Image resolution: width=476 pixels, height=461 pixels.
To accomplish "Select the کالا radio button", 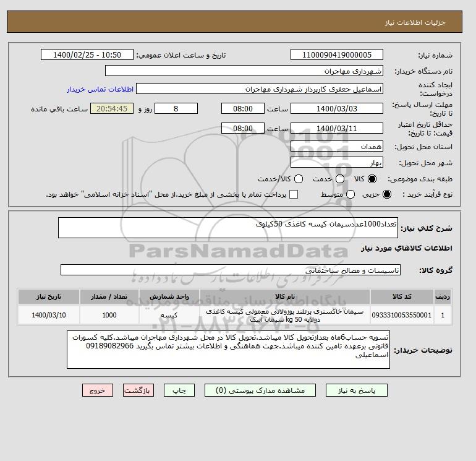I will tap(372, 179).
